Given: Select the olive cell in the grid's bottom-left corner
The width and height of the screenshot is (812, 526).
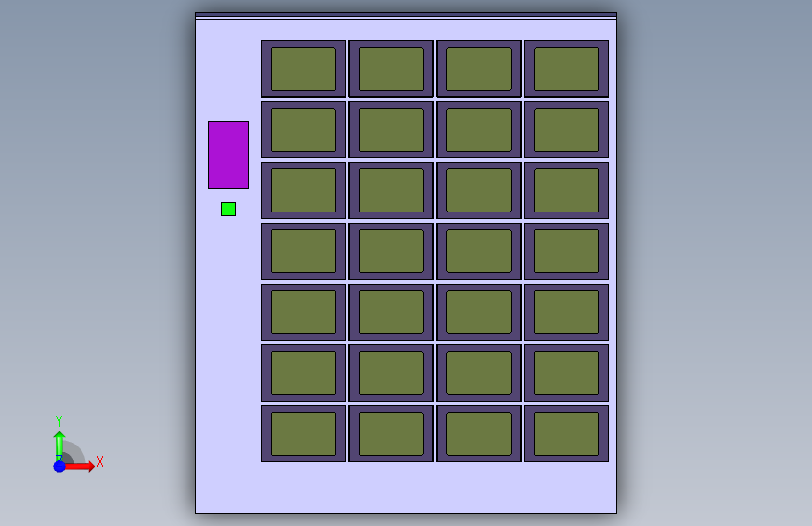Looking at the screenshot, I should coord(303,434).
